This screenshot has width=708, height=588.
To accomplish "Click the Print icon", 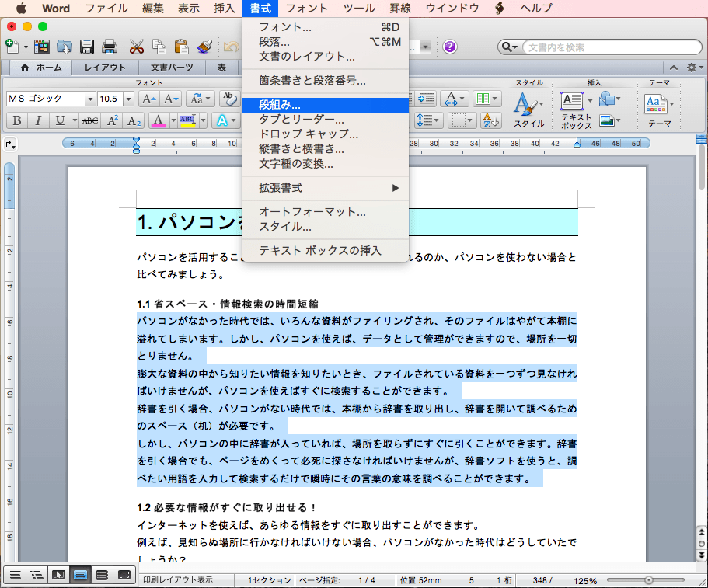I will (110, 46).
